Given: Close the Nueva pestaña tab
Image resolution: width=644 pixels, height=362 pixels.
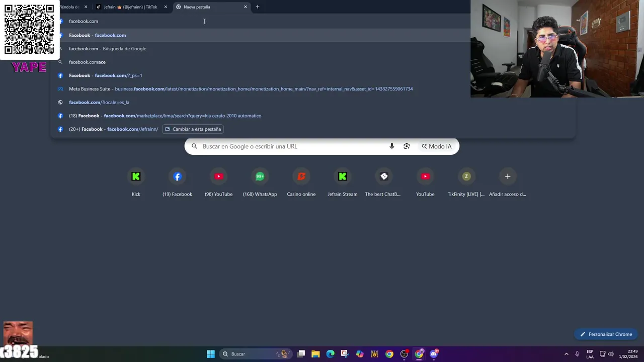Looking at the screenshot, I should 246,7.
